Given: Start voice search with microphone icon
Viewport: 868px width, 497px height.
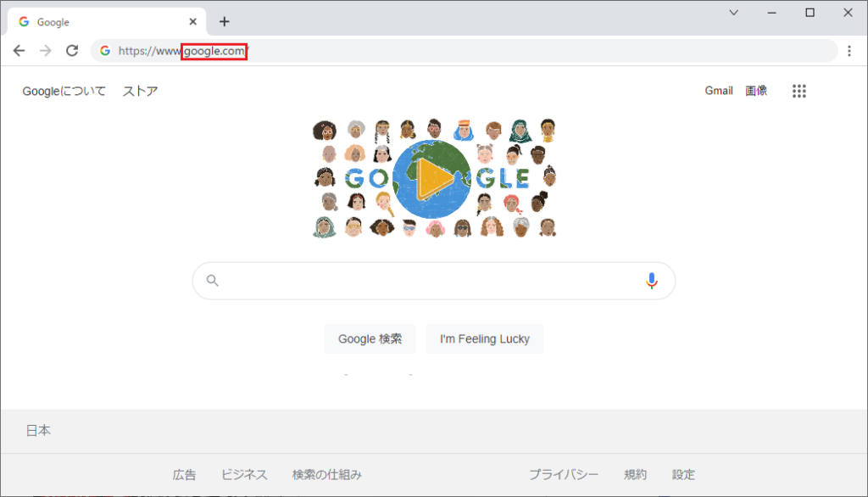Looking at the screenshot, I should click(x=652, y=281).
